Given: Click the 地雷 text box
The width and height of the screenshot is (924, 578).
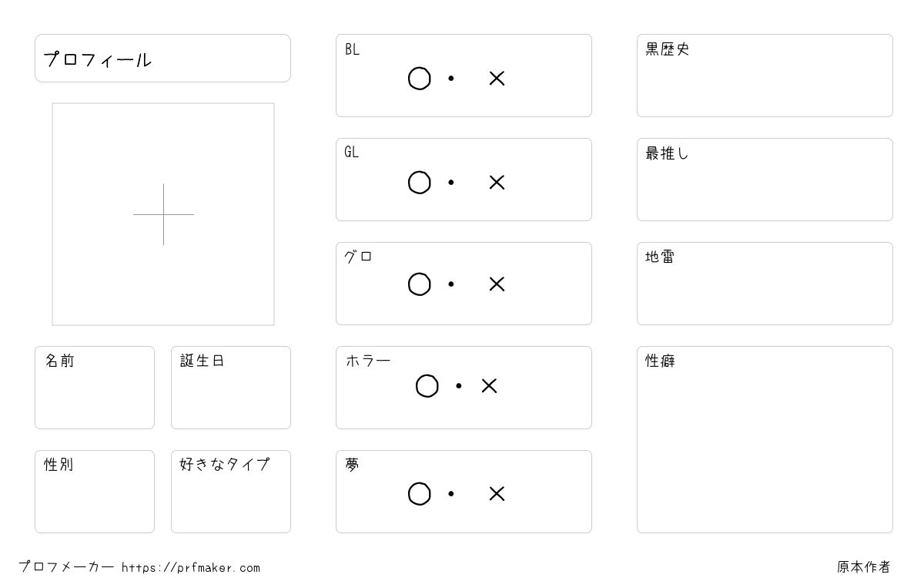Looking at the screenshot, I should point(765,284).
